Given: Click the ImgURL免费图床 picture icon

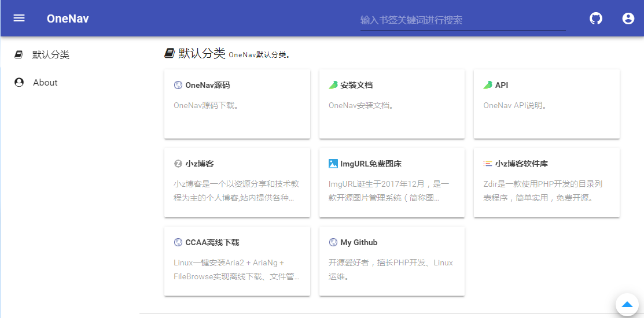Looking at the screenshot, I should [333, 164].
